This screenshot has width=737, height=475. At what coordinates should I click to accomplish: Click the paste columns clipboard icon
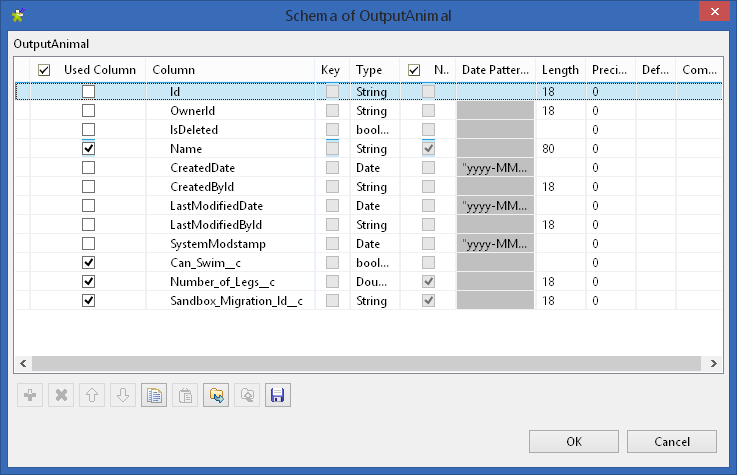(x=185, y=395)
